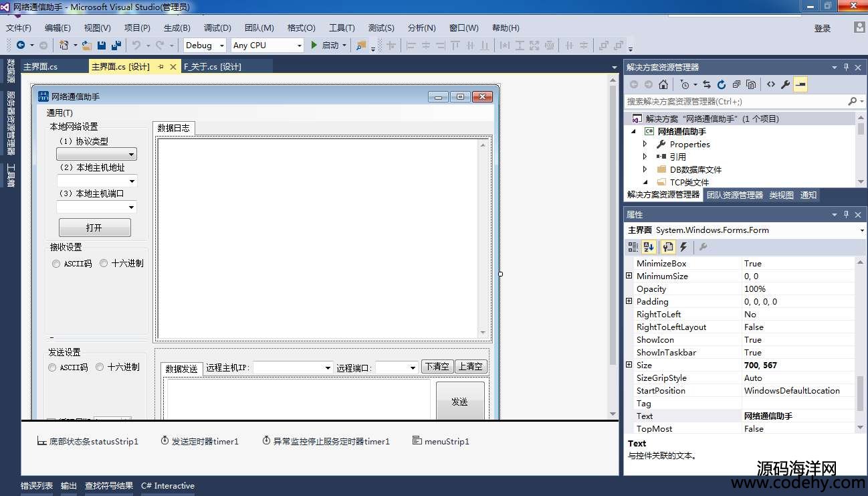Switch to the F_关于.cs [设计] tab
868x496 pixels.
(x=212, y=67)
